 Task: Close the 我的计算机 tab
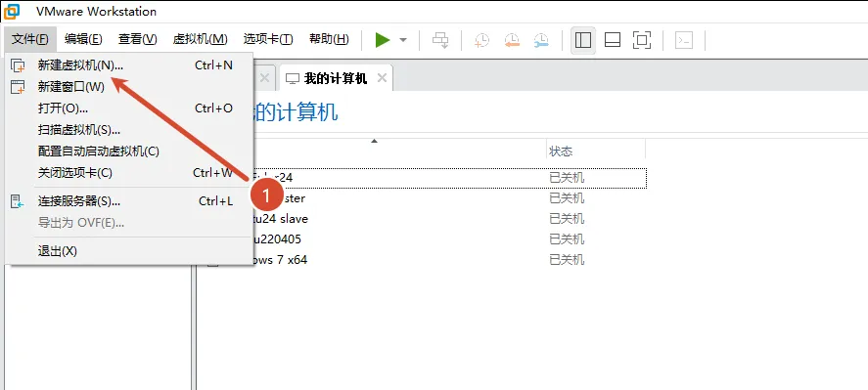coord(382,78)
